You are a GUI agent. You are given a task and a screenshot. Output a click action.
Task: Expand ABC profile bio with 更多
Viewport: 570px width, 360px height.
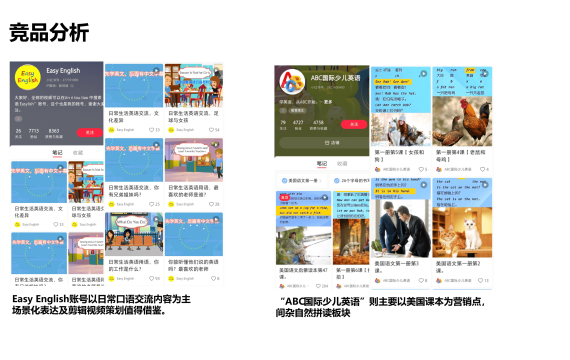pos(328,102)
